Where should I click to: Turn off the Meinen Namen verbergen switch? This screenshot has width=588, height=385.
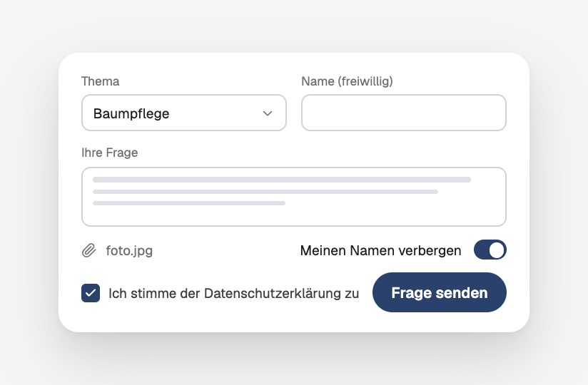(x=490, y=250)
